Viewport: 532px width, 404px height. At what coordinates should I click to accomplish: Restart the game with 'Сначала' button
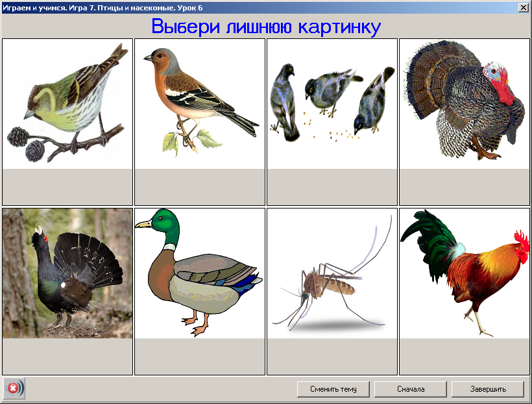pyautogui.click(x=411, y=389)
